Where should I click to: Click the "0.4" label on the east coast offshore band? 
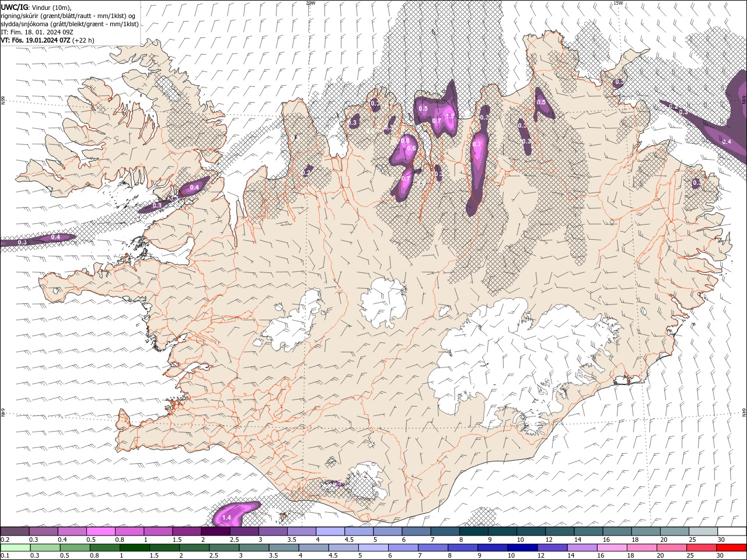coord(727,142)
